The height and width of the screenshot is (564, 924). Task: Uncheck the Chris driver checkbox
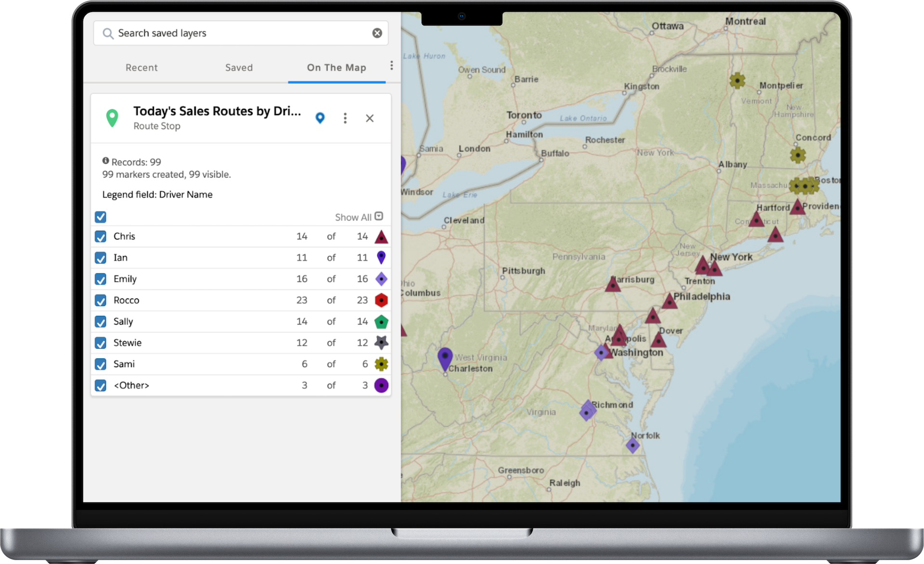(101, 236)
